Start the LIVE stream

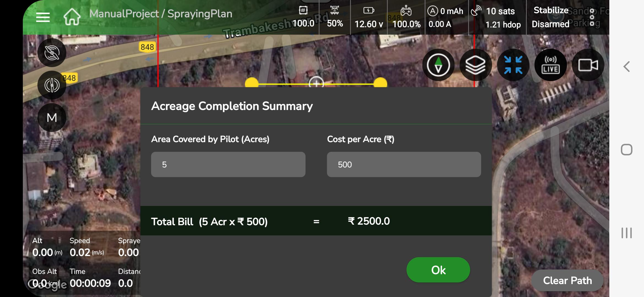click(550, 65)
